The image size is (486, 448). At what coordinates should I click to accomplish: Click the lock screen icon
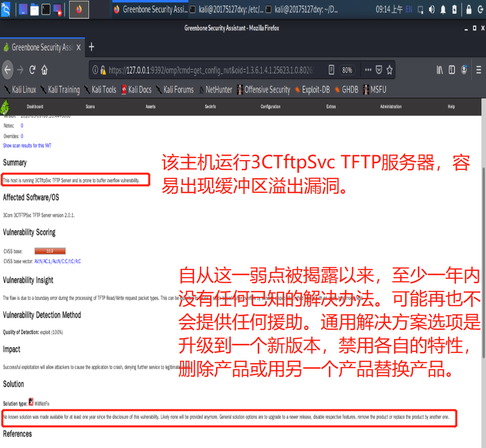[x=469, y=10]
